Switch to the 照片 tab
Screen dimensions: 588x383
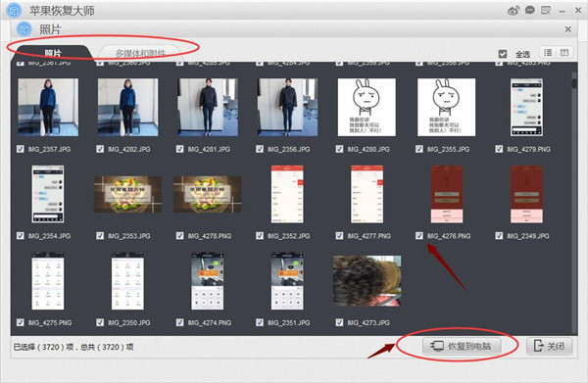click(x=53, y=53)
